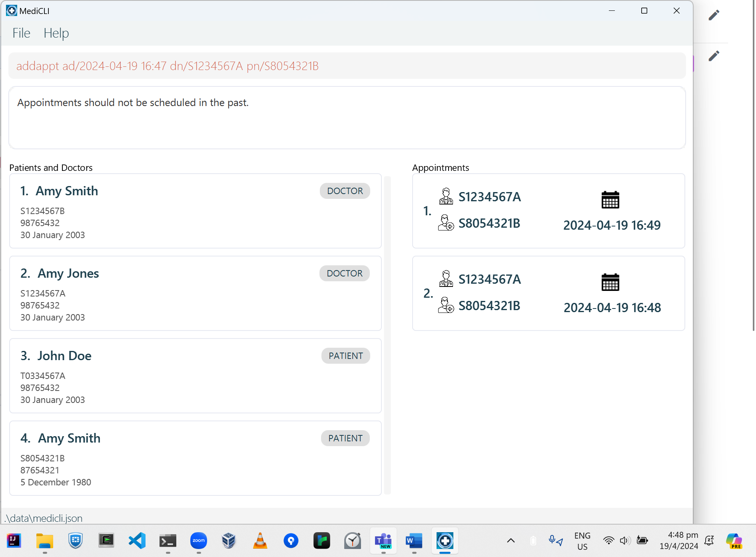Select the name John Doe
This screenshot has height=557, width=756.
(64, 356)
